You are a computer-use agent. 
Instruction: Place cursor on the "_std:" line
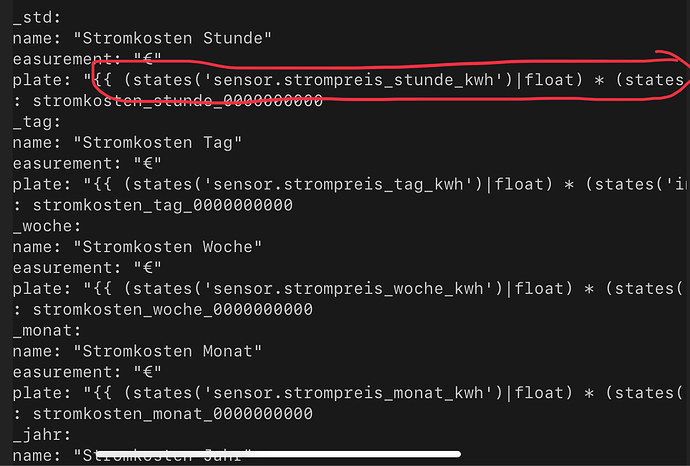pos(37,18)
